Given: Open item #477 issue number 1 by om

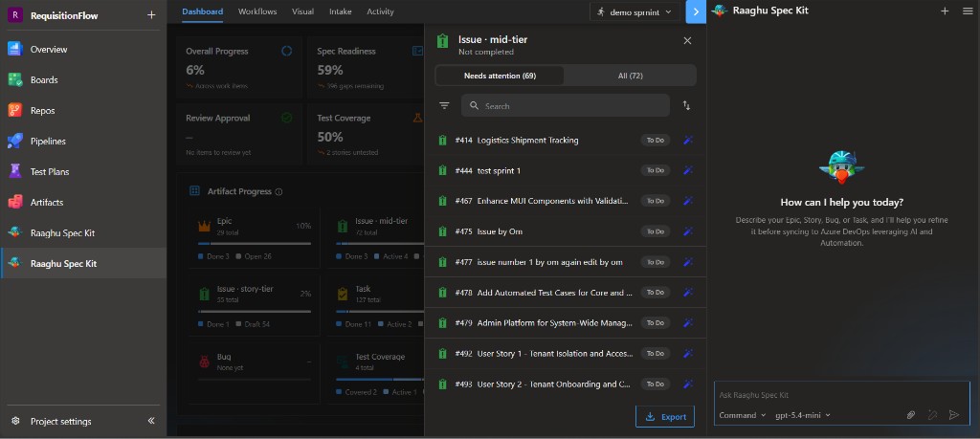Looking at the screenshot, I should point(565,262).
